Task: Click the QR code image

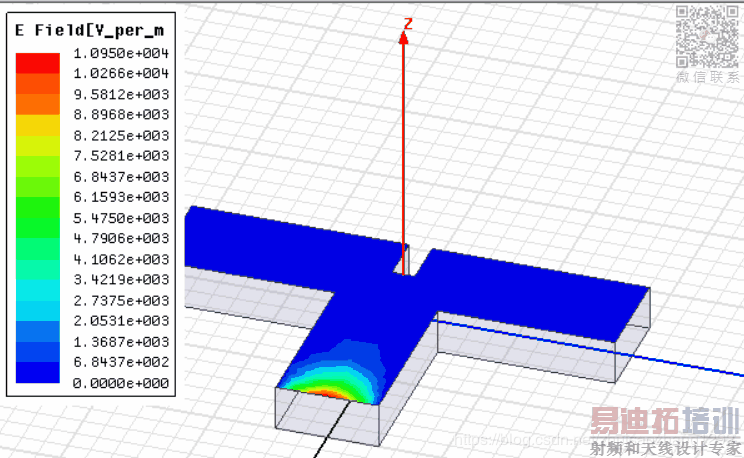Action: [x=707, y=37]
